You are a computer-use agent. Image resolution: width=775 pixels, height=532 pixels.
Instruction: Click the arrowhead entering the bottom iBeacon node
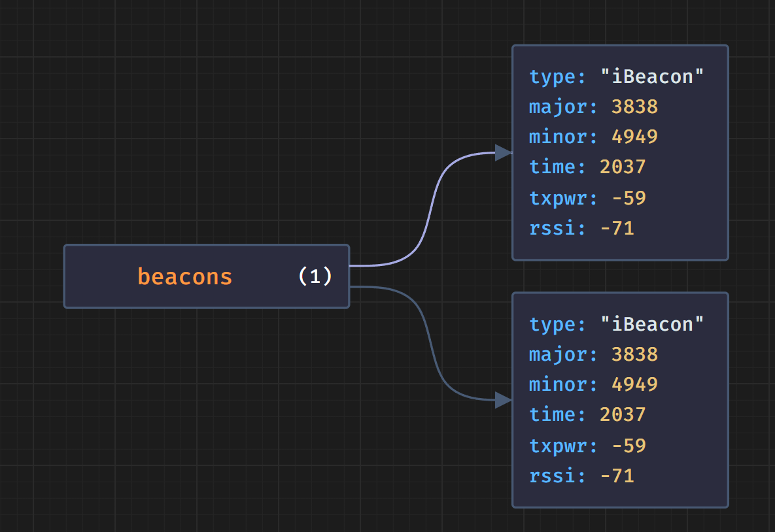pos(503,400)
